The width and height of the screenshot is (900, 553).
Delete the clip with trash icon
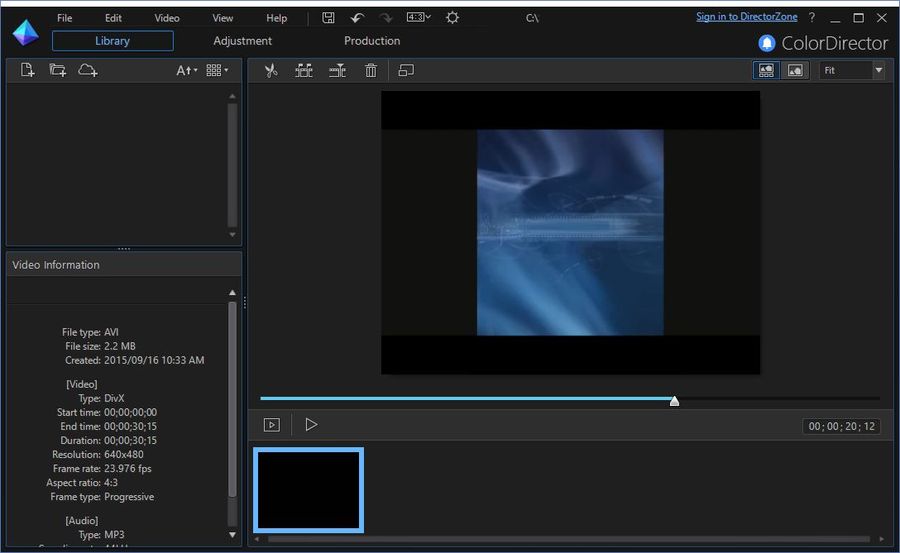pyautogui.click(x=371, y=70)
